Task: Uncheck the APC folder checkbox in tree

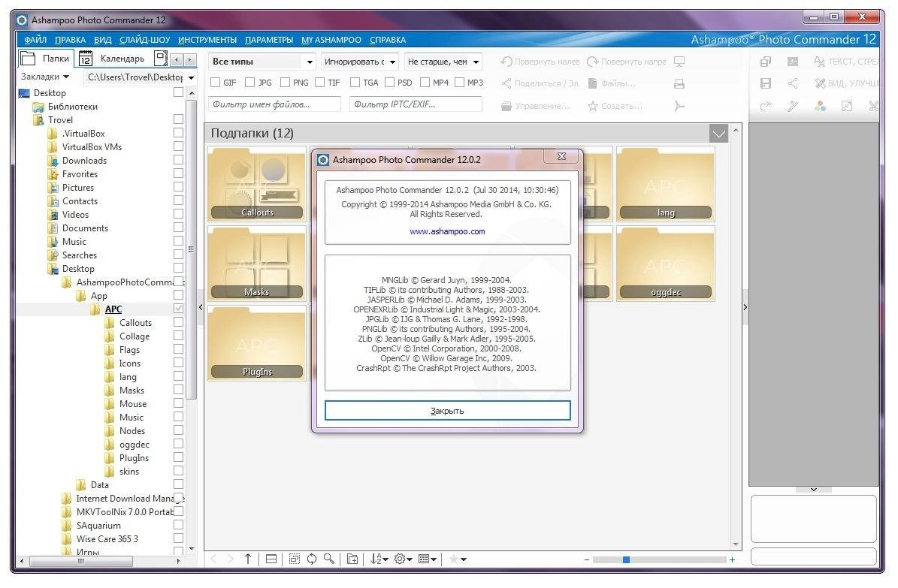Action: click(179, 309)
